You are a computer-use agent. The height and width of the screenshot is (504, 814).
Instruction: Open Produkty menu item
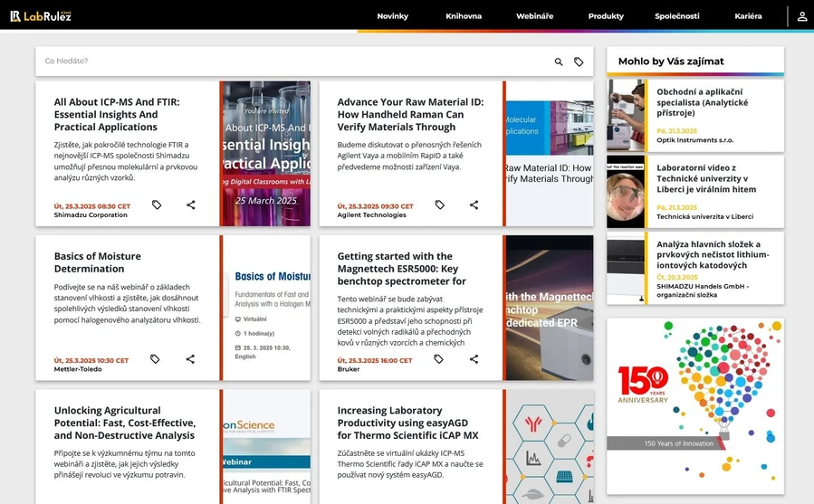click(x=606, y=16)
